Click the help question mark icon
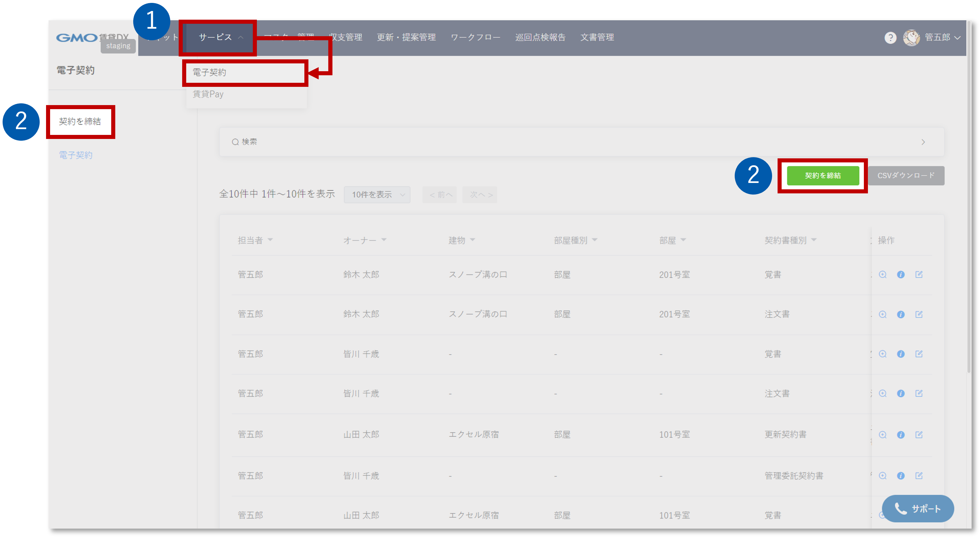This screenshot has width=980, height=537. click(x=890, y=38)
